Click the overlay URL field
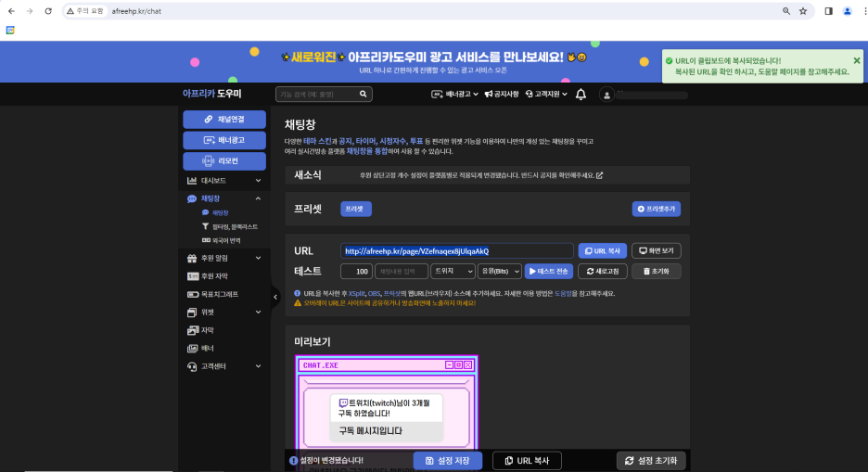Viewport: 868px width, 472px height. point(456,251)
